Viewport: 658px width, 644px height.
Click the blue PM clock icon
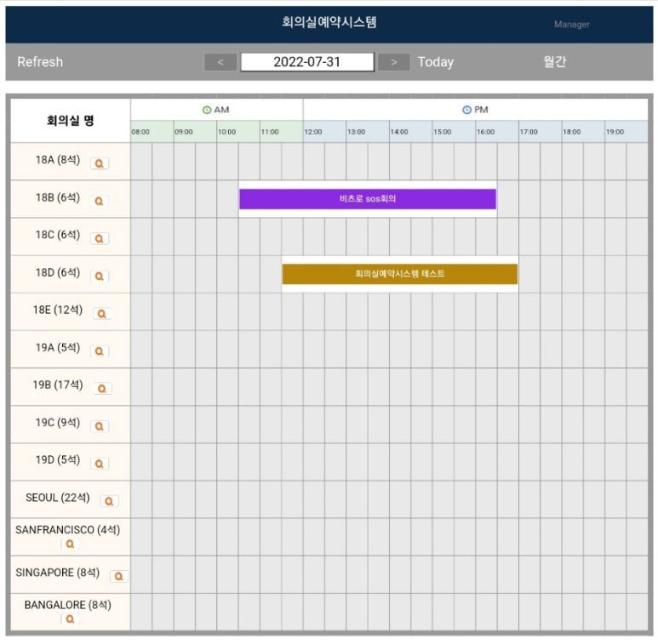[x=466, y=110]
